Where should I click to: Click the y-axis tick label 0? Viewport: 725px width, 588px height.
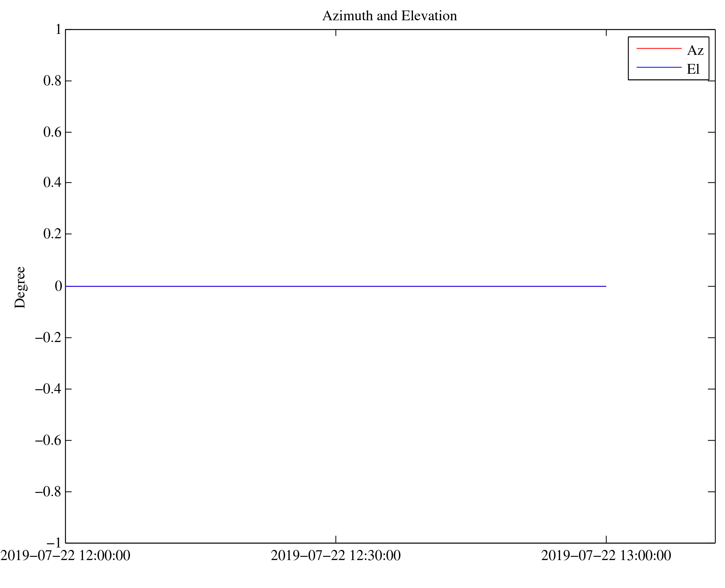click(x=58, y=286)
